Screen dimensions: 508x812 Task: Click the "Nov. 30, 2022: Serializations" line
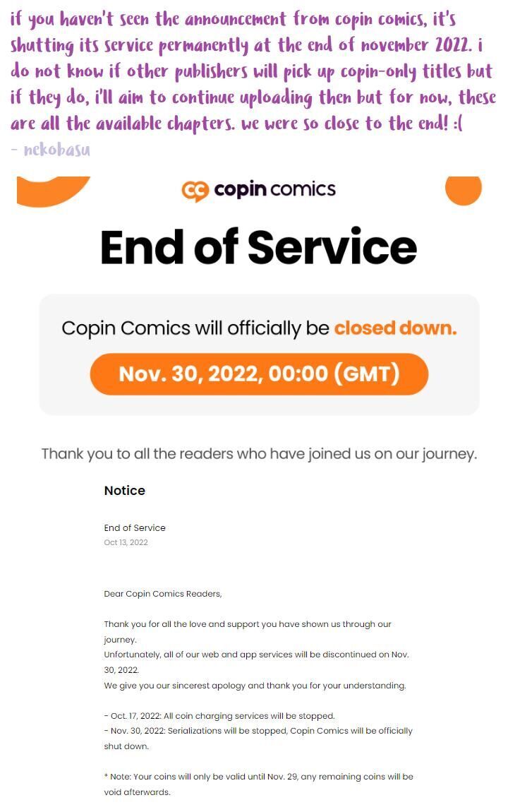pos(258,739)
